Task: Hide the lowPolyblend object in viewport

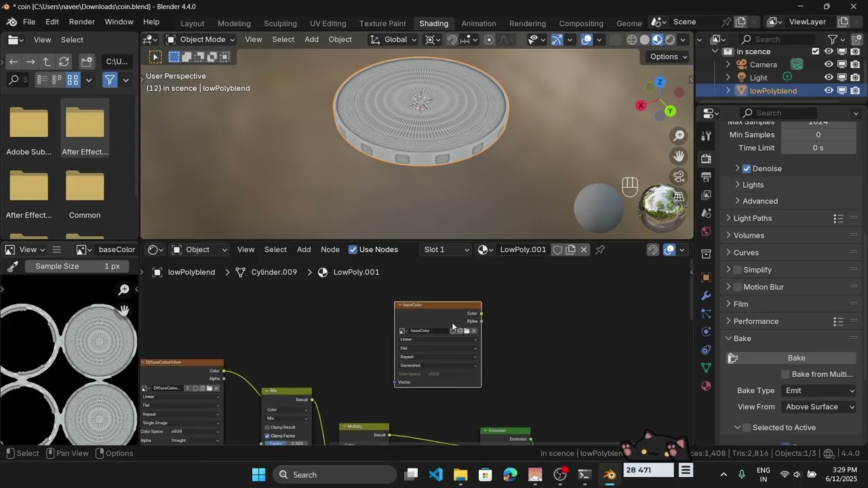Action: [829, 90]
